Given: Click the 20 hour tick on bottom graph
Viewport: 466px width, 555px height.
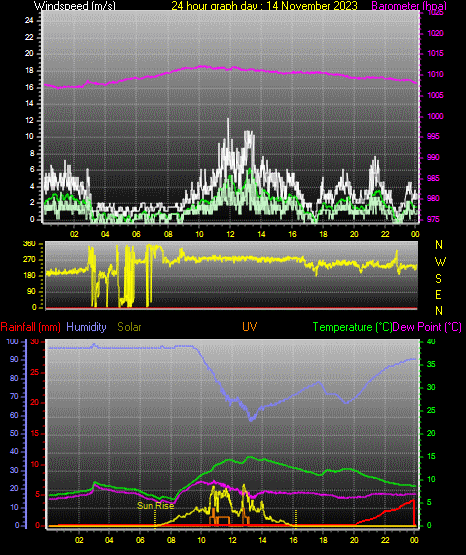Looking at the screenshot, I should click(x=354, y=540).
